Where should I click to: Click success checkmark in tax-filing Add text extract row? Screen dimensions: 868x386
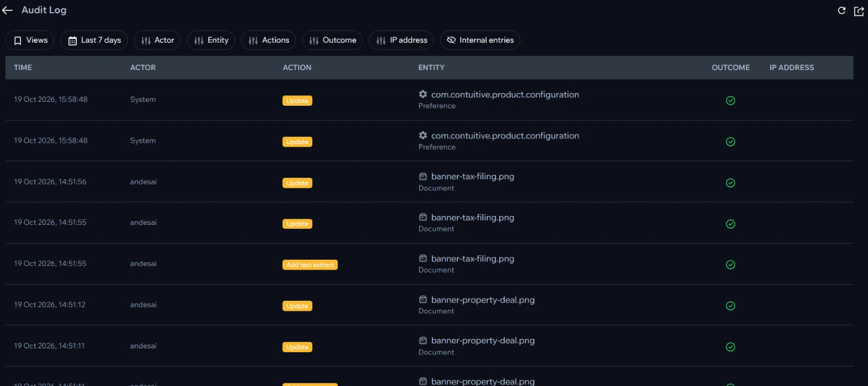tap(730, 265)
